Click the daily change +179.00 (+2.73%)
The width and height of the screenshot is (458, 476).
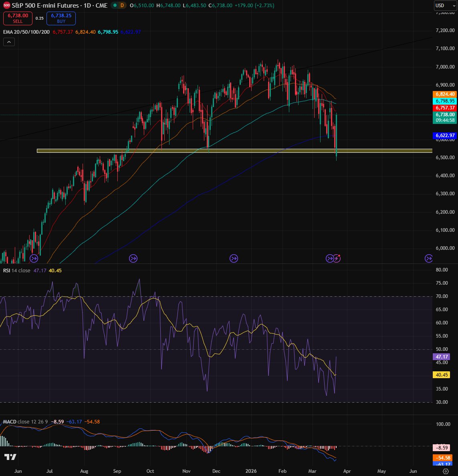pos(254,6)
